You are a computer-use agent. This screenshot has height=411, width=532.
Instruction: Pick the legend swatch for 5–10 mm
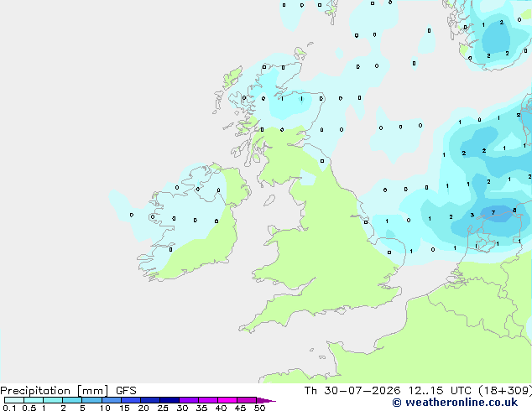point(91,400)
